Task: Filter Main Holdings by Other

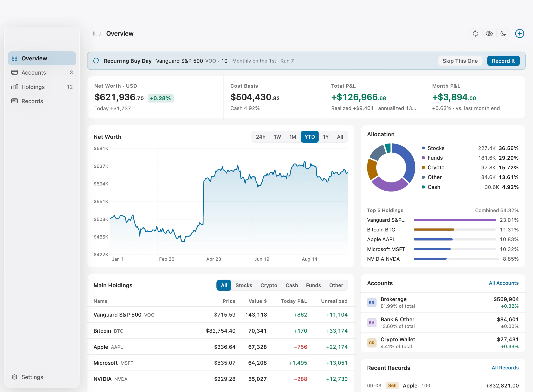Action: (336, 285)
